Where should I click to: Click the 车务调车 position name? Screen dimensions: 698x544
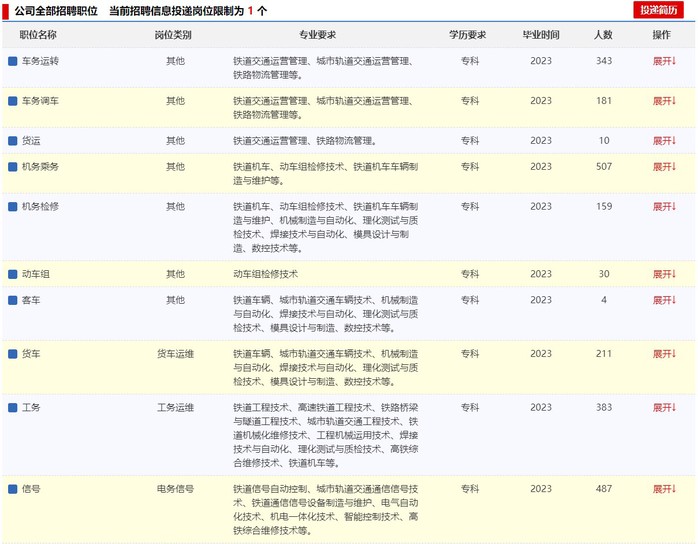(41, 101)
